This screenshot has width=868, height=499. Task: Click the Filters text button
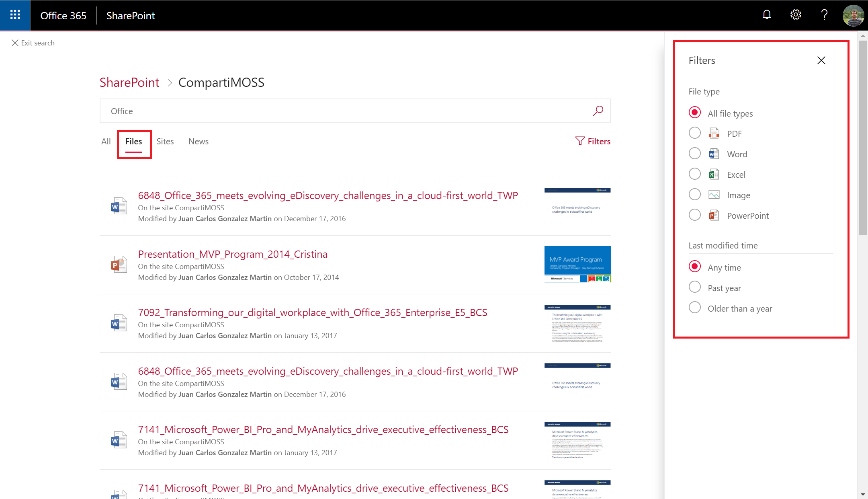click(599, 142)
